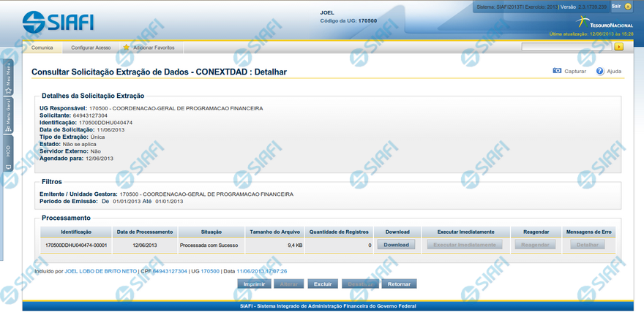
Task: Click the Excluir button
Action: [323, 284]
